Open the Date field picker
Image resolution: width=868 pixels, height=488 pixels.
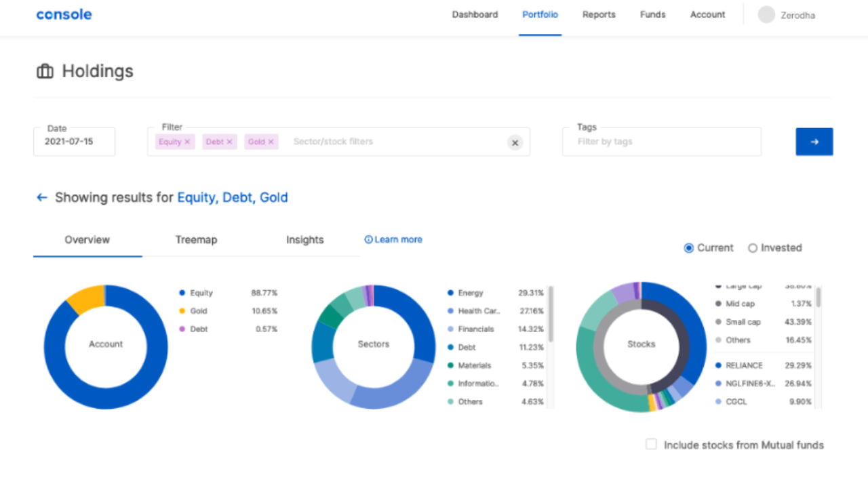click(74, 142)
